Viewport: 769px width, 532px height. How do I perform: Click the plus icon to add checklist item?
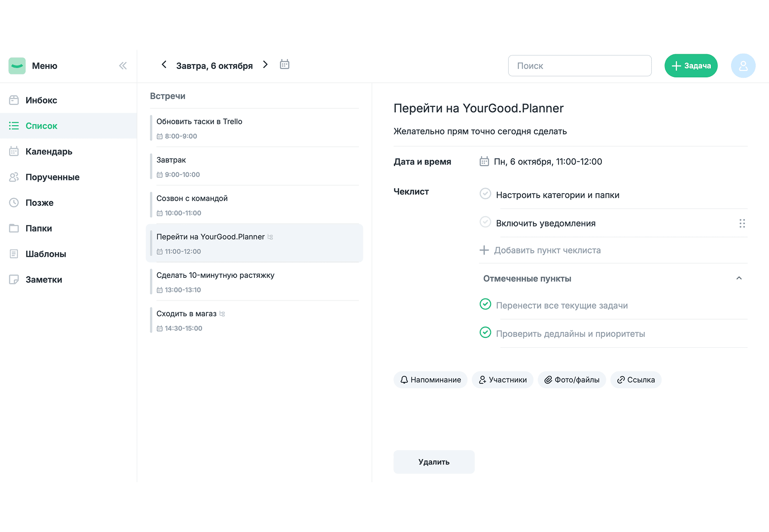[484, 250]
